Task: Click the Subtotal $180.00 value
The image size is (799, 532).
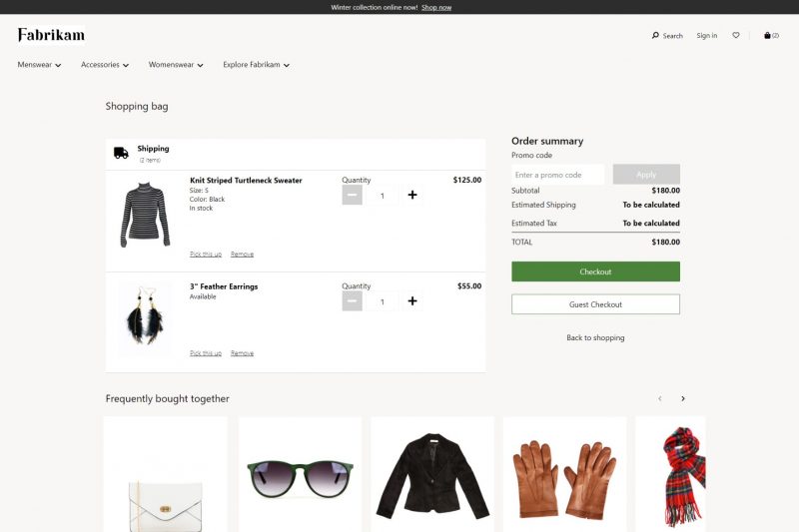Action: coord(665,191)
